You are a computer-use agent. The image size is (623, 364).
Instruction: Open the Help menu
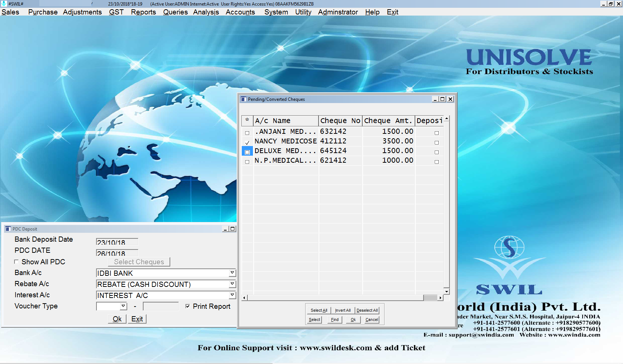click(372, 12)
